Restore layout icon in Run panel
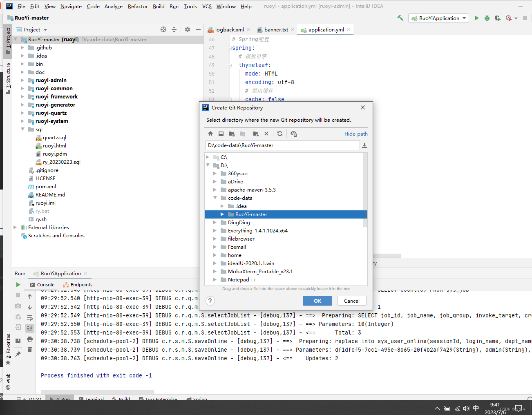532x415 pixels. (x=18, y=340)
